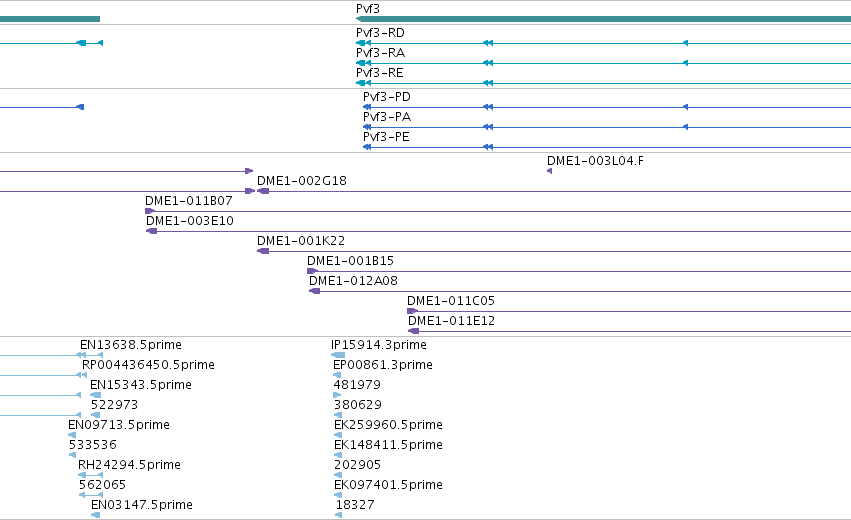The height and width of the screenshot is (520, 851).
Task: Select EST EK259960.5prime
Action: [x=388, y=425]
